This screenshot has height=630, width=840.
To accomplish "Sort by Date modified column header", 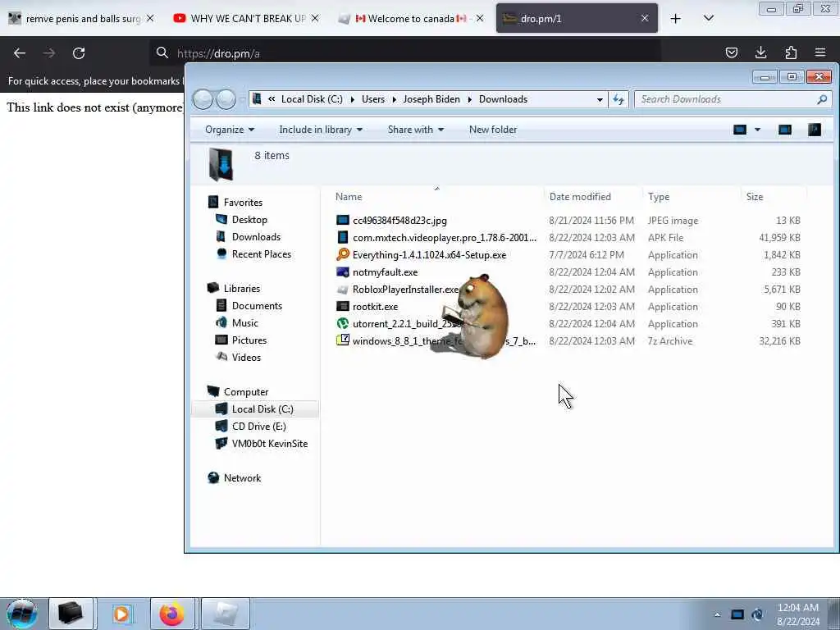I will point(594,197).
